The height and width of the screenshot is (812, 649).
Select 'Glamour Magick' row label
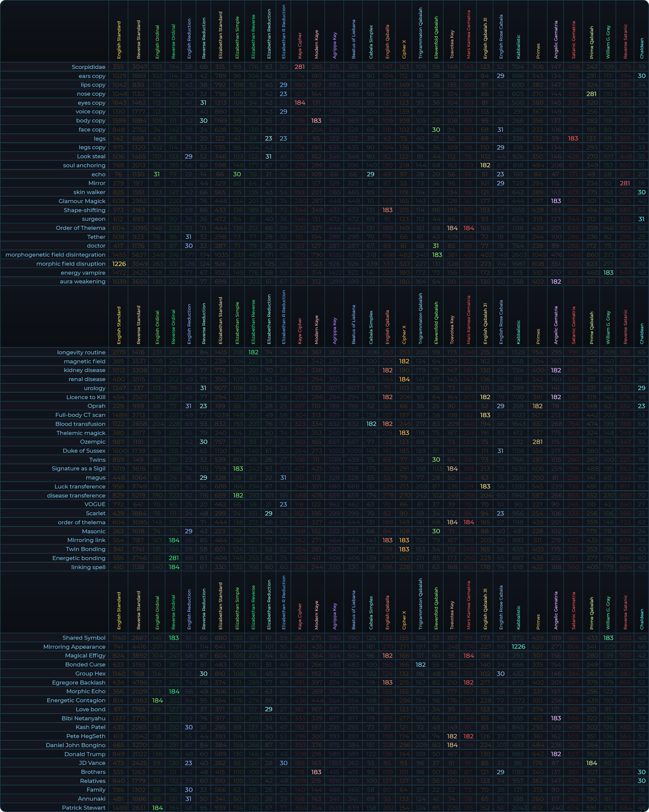[82, 201]
